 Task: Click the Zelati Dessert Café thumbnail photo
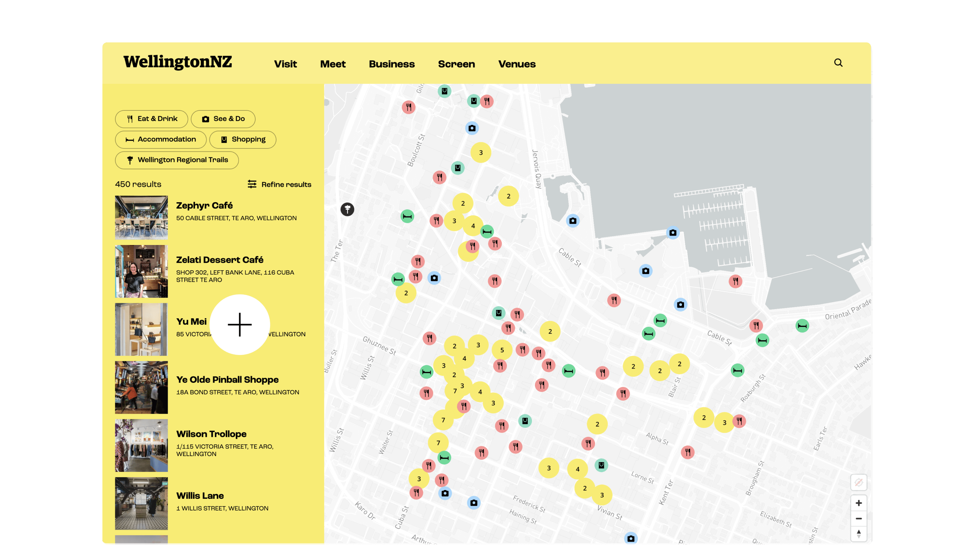pos(141,272)
